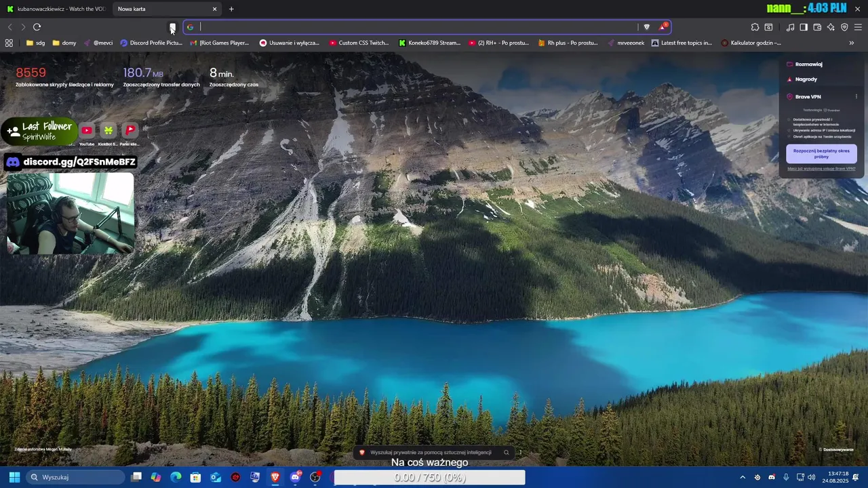Open Microsoft Store from taskbar

tap(195, 477)
